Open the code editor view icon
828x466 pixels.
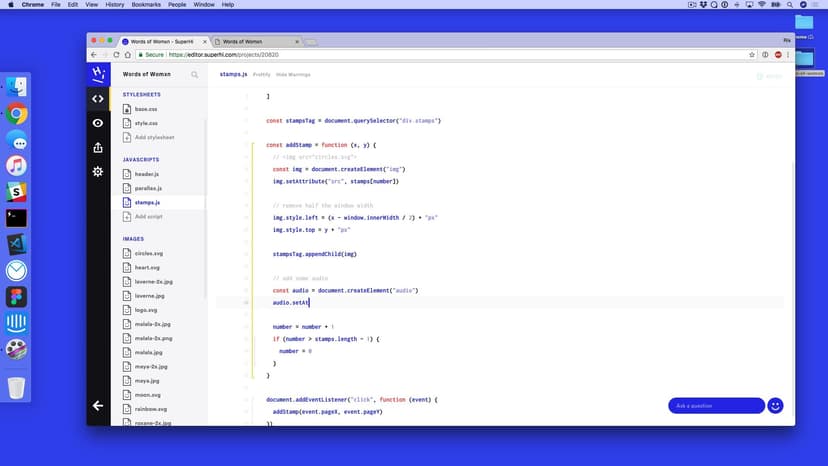tap(97, 98)
